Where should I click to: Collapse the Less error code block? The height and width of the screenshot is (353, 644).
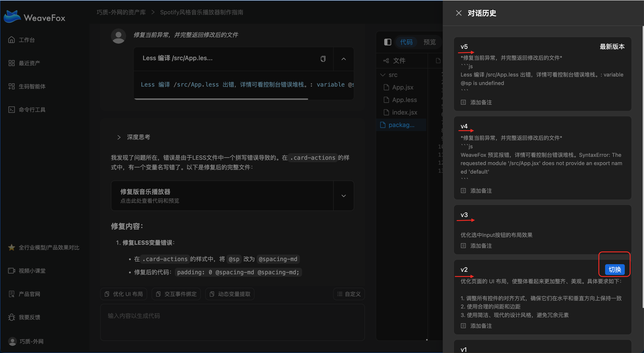343,59
